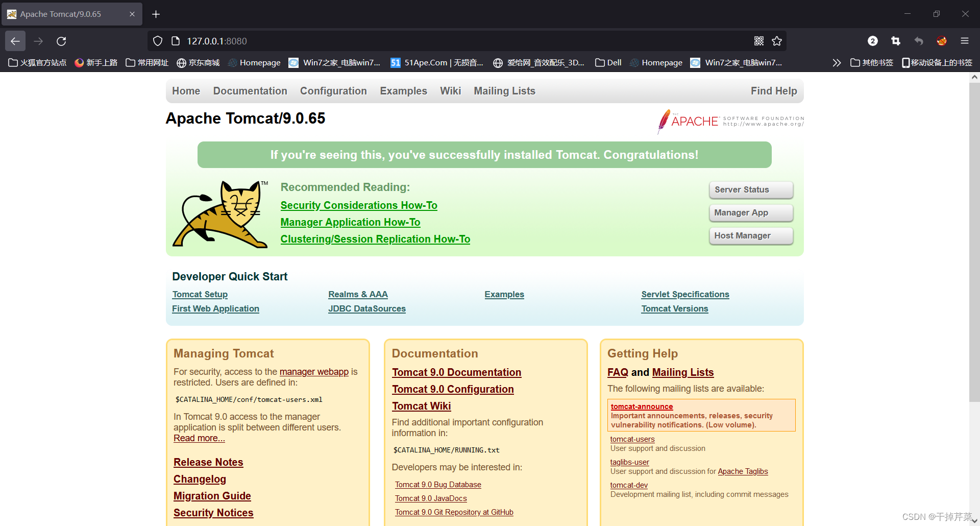This screenshot has width=980, height=526.
Task: Open the First Web Application link
Action: pos(215,308)
